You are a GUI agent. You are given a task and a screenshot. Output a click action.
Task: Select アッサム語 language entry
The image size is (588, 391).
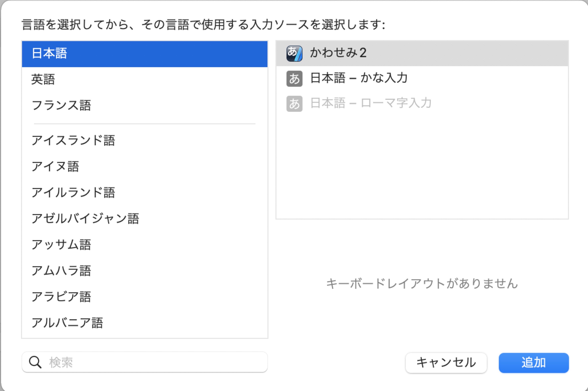click(145, 245)
